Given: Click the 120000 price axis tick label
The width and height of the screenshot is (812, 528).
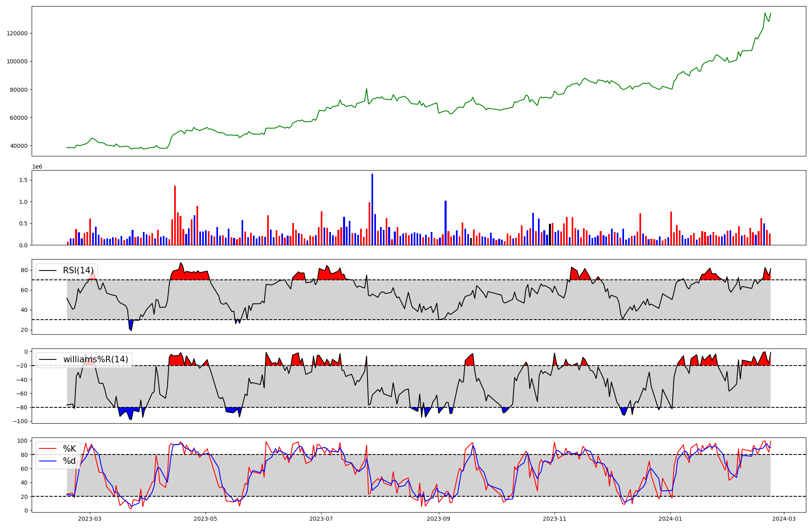Looking at the screenshot, I should (x=17, y=33).
